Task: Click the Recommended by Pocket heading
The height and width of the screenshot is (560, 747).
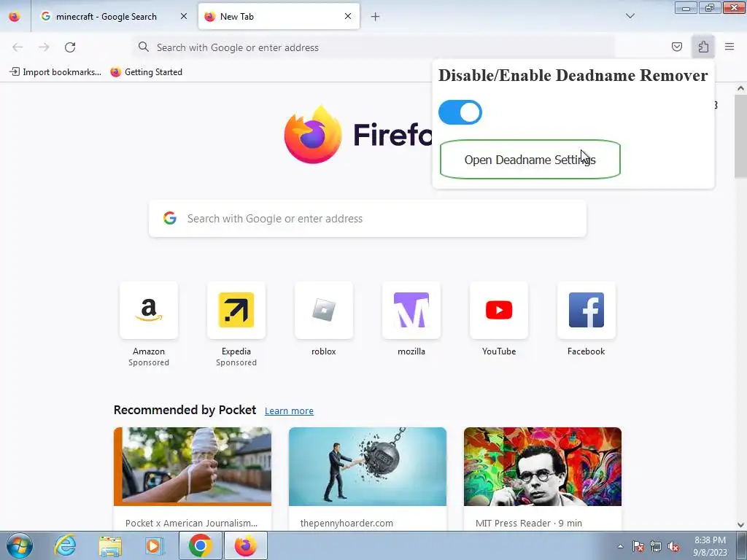Action: point(185,410)
